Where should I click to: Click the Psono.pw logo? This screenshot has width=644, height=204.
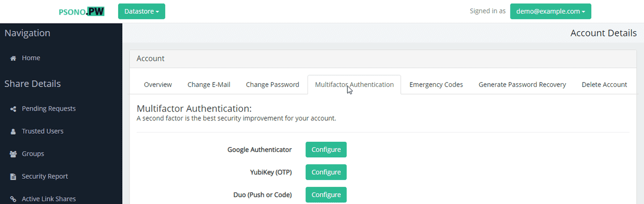pos(81,11)
